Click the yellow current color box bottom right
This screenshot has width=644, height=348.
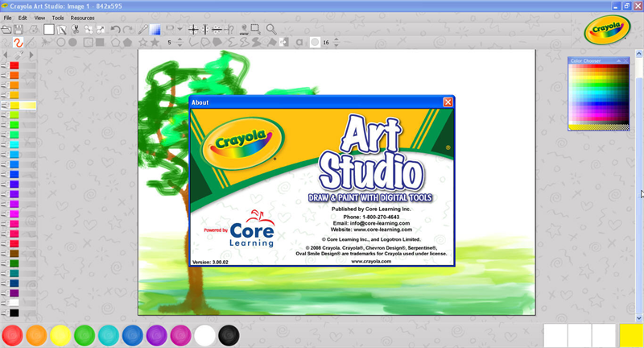630,335
